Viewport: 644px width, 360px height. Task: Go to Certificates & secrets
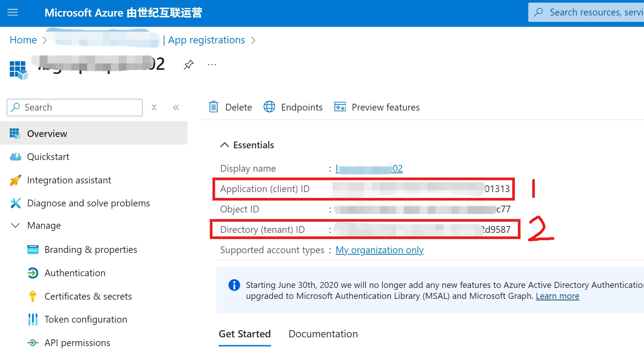pos(88,296)
